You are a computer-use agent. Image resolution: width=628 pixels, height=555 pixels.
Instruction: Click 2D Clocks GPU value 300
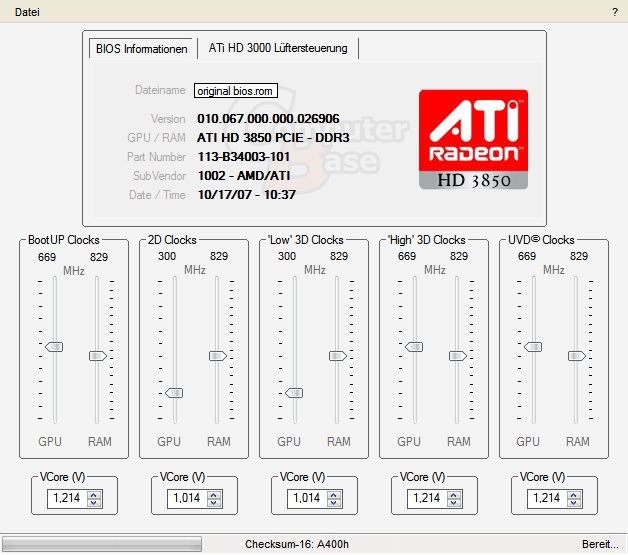(167, 256)
